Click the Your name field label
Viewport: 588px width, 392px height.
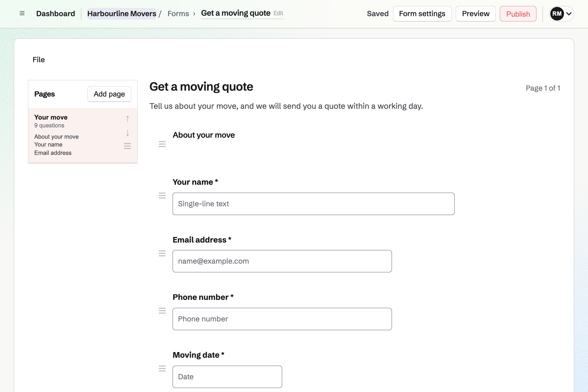pyautogui.click(x=195, y=182)
